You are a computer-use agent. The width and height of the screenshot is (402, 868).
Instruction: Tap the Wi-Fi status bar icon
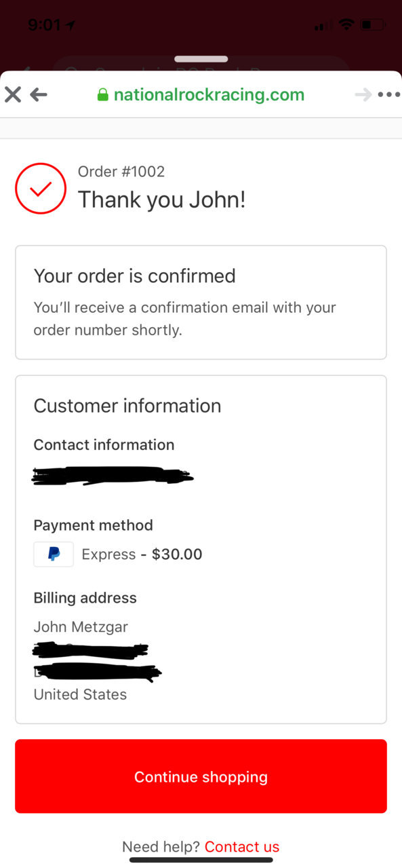click(x=346, y=25)
